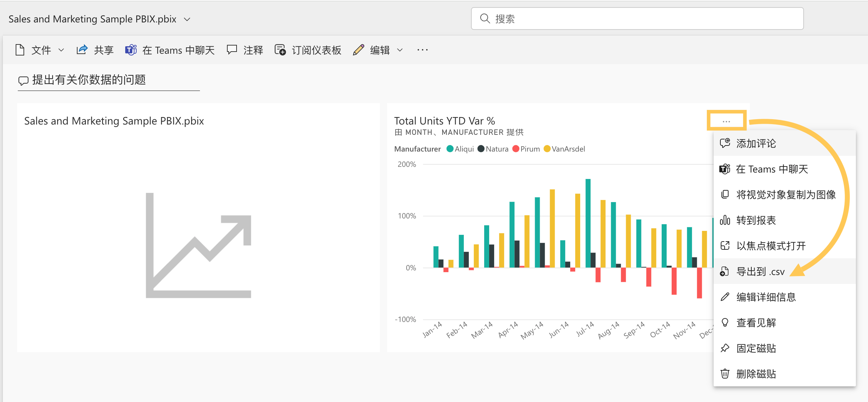Expand the dashboard title dropdown chevron
Image resolution: width=868 pixels, height=402 pixels.
(x=187, y=19)
